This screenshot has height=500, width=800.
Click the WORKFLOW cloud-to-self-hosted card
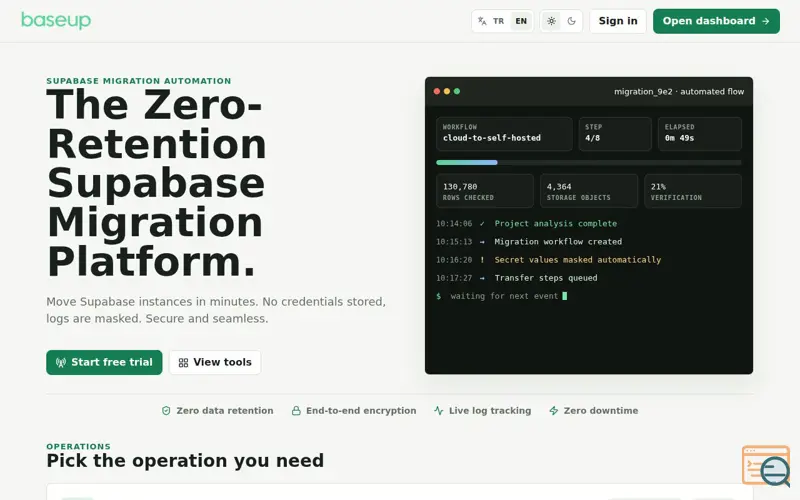(x=504, y=134)
